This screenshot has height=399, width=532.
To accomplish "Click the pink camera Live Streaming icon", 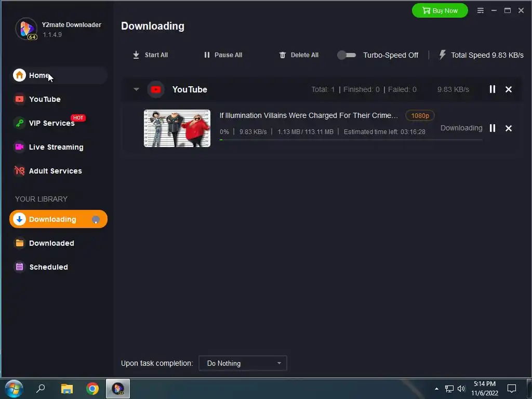I will [x=19, y=147].
